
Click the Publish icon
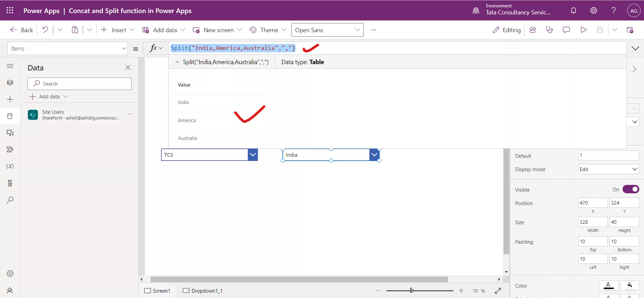630,30
